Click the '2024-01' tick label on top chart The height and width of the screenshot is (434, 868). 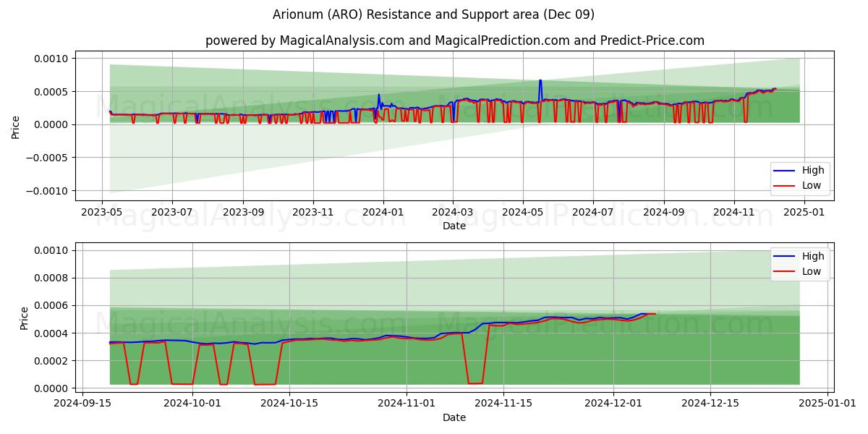[x=383, y=213]
